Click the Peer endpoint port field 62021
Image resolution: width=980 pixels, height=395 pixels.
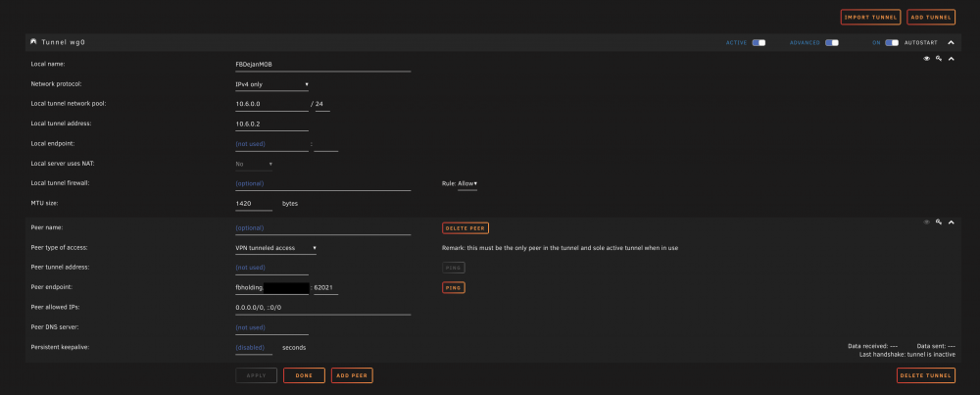coord(325,287)
